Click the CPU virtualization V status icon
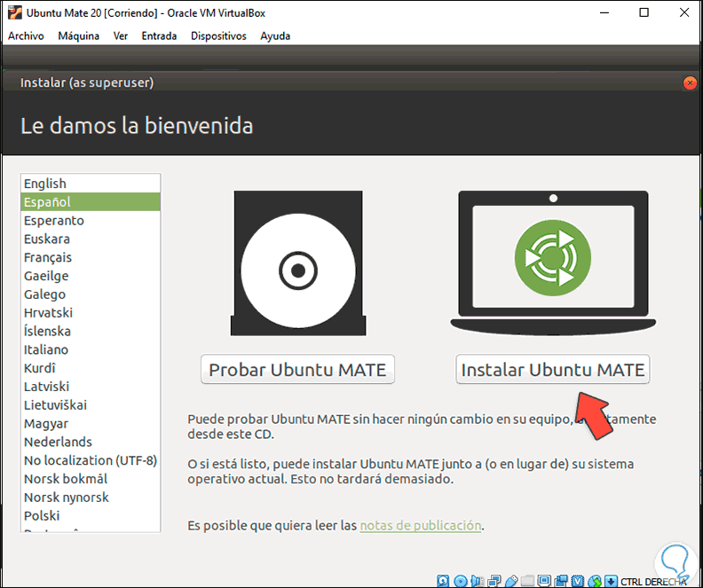The image size is (703, 588). (578, 581)
